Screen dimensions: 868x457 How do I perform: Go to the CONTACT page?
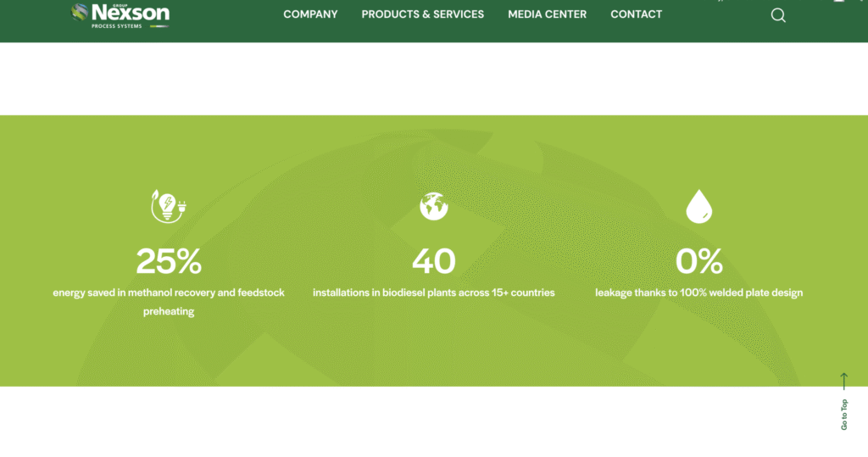pos(636,14)
